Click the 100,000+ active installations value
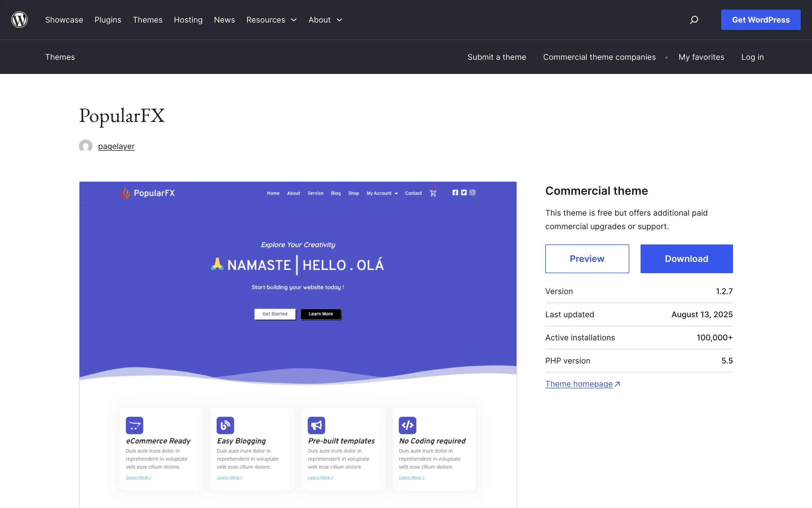 [715, 338]
